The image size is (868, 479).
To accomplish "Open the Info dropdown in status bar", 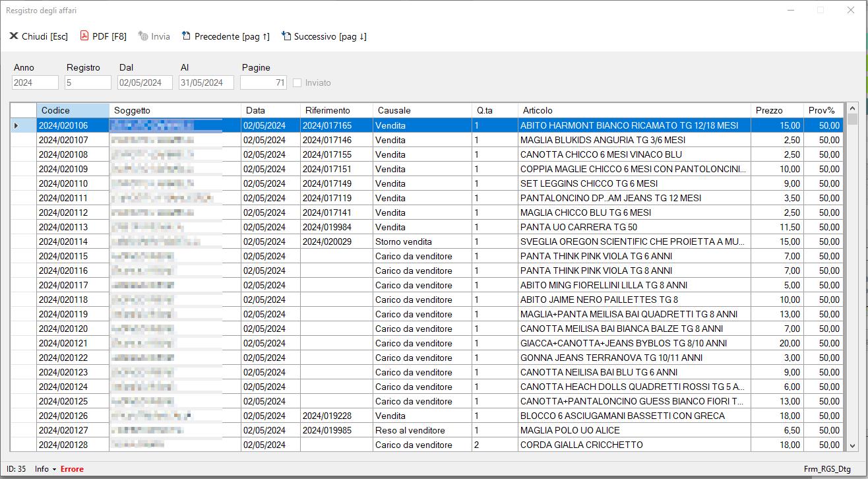I will tap(46, 469).
